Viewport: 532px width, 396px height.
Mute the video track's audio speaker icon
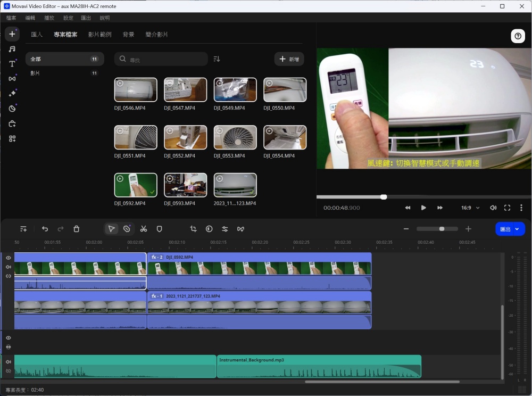[9, 267]
